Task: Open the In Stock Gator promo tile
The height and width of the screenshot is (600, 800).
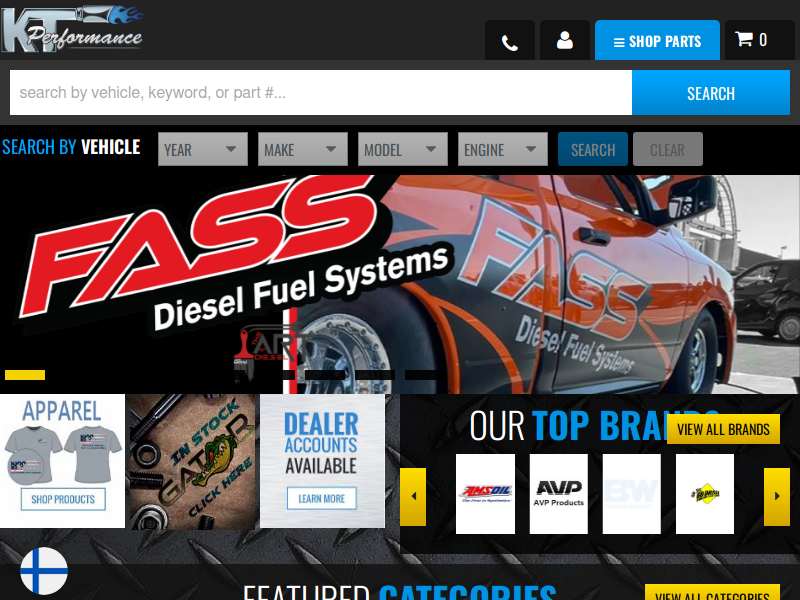Action: [192, 461]
